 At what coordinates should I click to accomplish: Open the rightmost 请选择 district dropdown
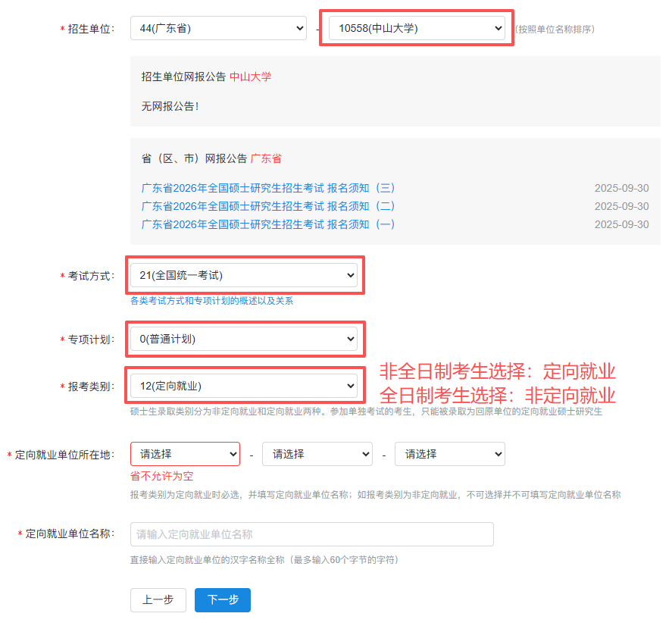[449, 454]
